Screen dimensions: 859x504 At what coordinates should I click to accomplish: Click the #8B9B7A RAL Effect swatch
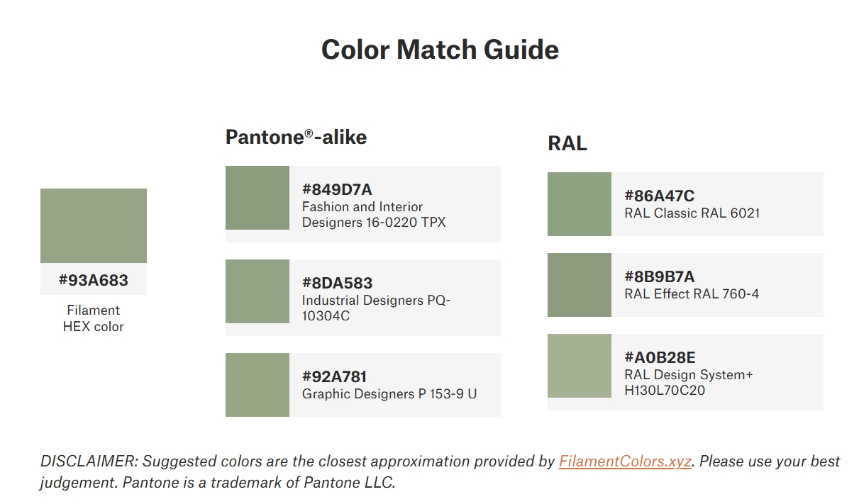tap(580, 285)
